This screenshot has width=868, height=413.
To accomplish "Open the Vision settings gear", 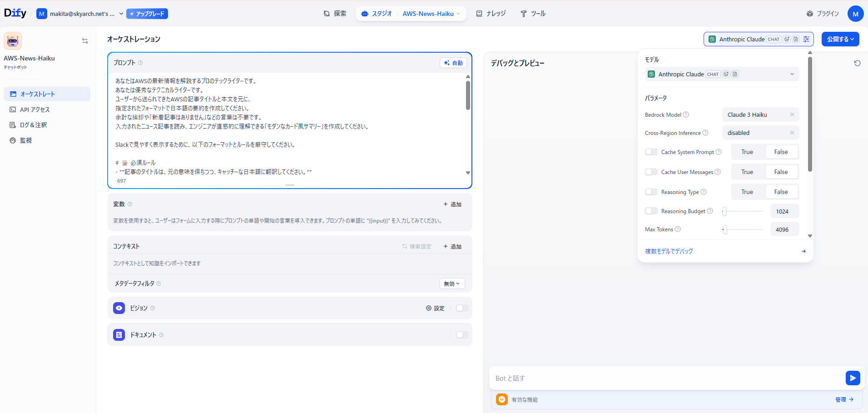I will click(435, 308).
